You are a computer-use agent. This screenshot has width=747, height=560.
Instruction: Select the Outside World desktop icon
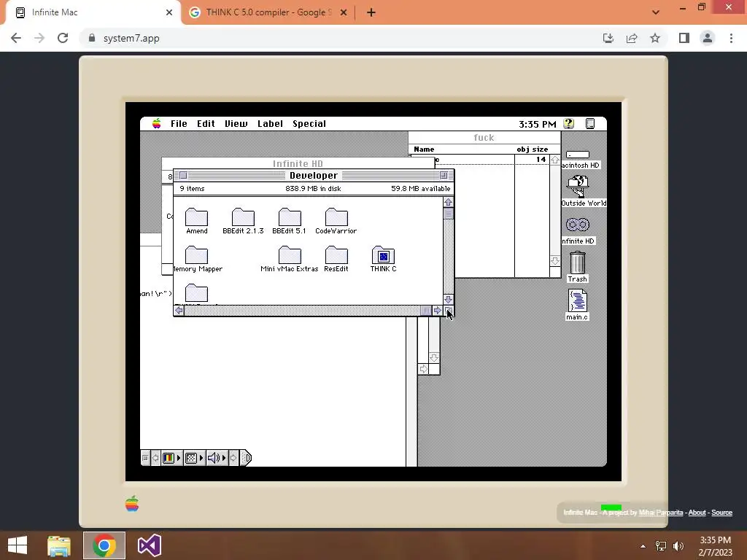coord(578,186)
